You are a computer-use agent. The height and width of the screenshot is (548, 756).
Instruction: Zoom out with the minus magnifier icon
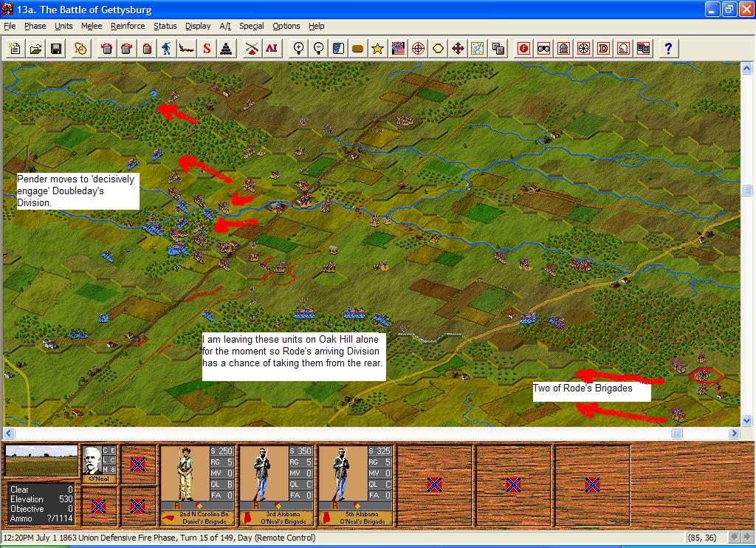click(x=318, y=48)
